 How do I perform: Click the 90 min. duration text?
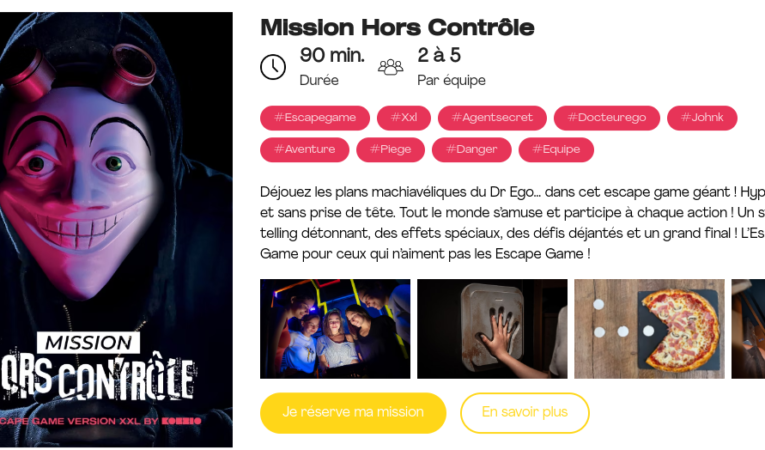(x=332, y=55)
